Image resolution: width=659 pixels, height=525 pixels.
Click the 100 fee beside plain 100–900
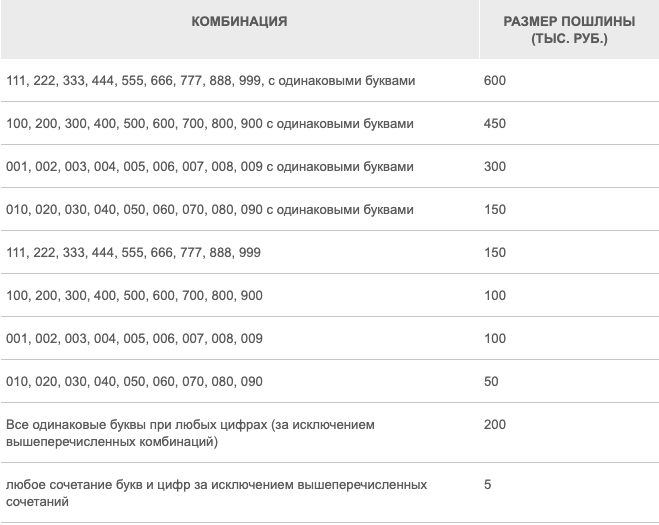(x=495, y=295)
